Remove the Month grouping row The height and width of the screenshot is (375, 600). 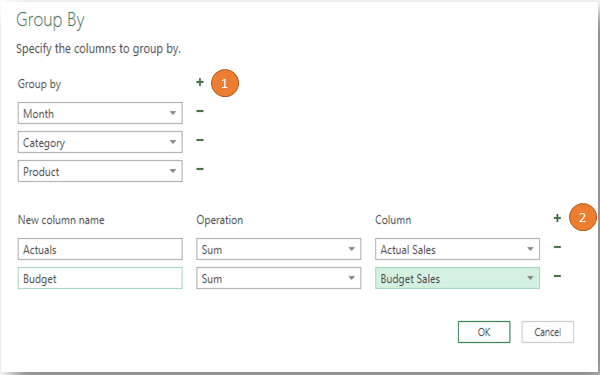200,111
